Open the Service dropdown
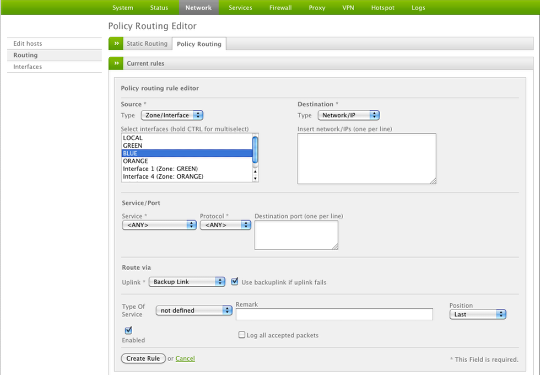This screenshot has height=375, width=540. 159,225
